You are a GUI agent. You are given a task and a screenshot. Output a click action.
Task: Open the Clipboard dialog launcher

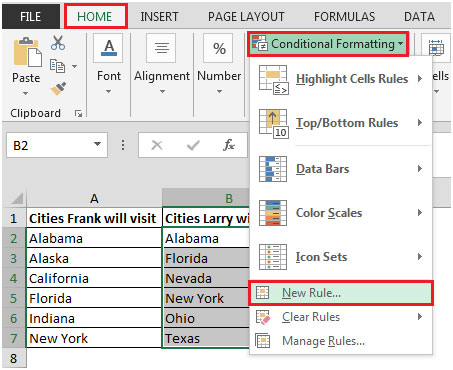[79, 114]
